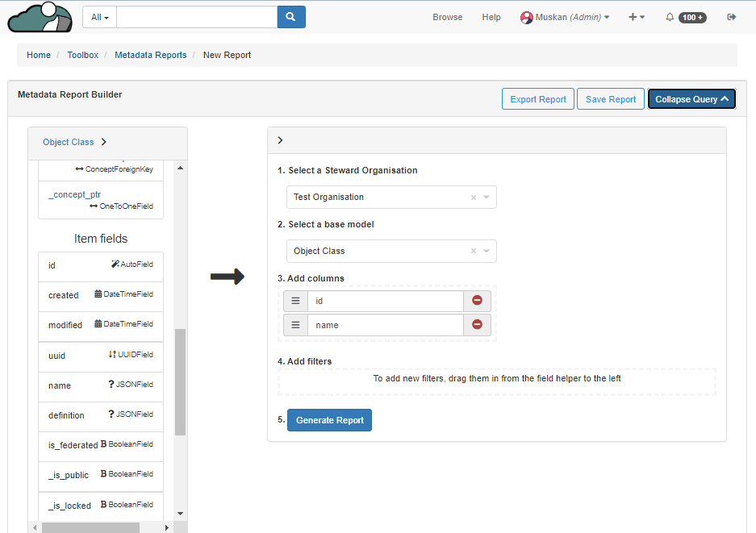Click the magnifying glass search button
The image size is (756, 533).
pos(291,17)
